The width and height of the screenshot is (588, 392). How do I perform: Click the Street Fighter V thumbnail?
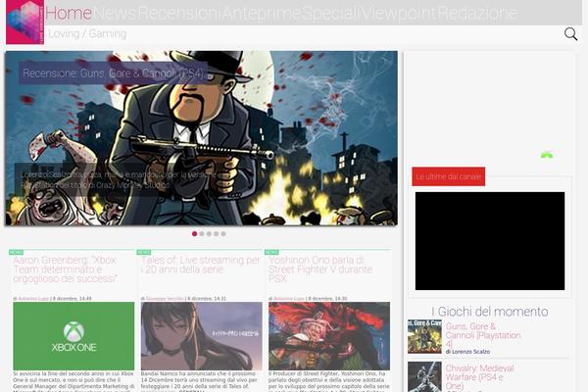point(329,336)
